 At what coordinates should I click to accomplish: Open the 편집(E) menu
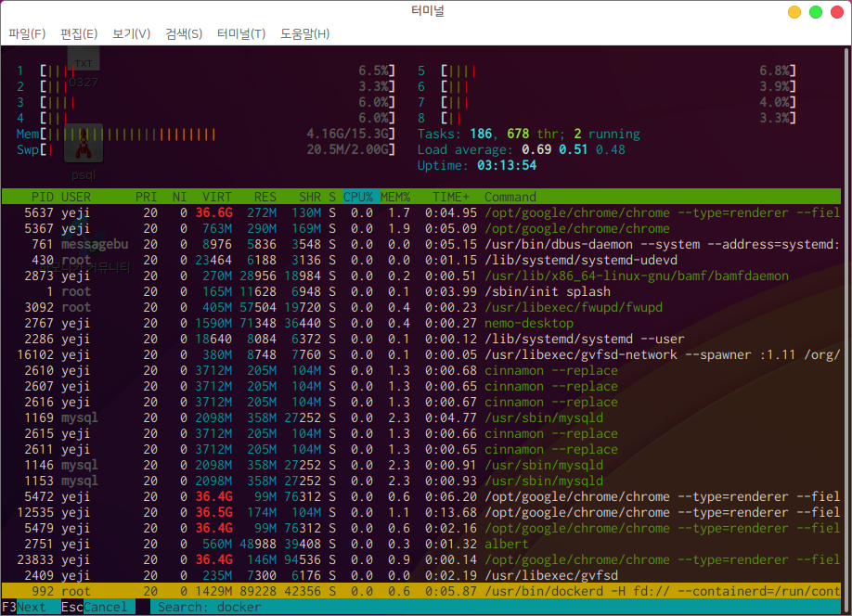point(79,34)
